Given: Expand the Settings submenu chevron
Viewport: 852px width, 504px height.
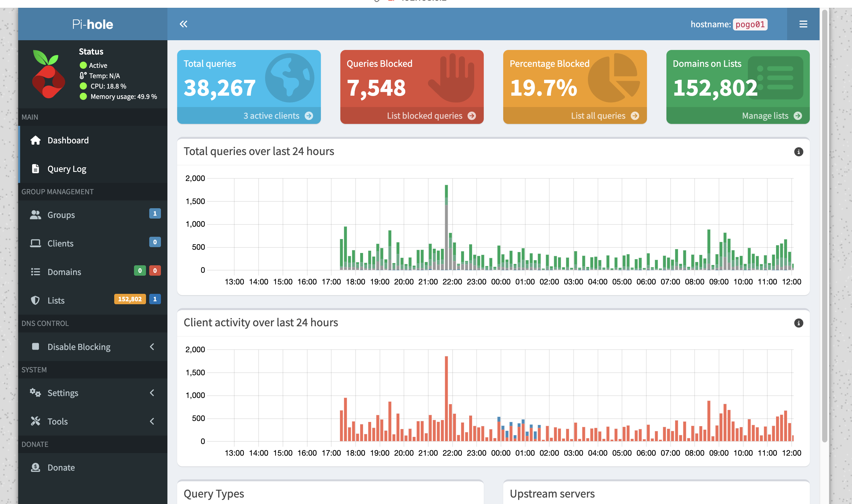Looking at the screenshot, I should point(152,393).
